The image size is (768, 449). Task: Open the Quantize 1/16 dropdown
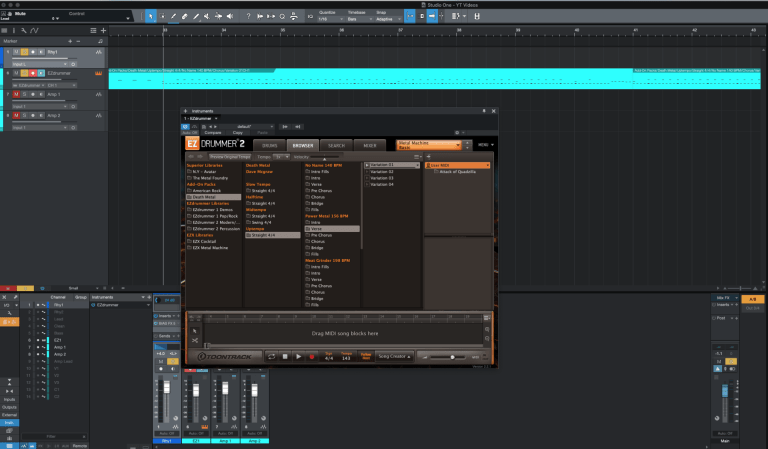pos(331,19)
